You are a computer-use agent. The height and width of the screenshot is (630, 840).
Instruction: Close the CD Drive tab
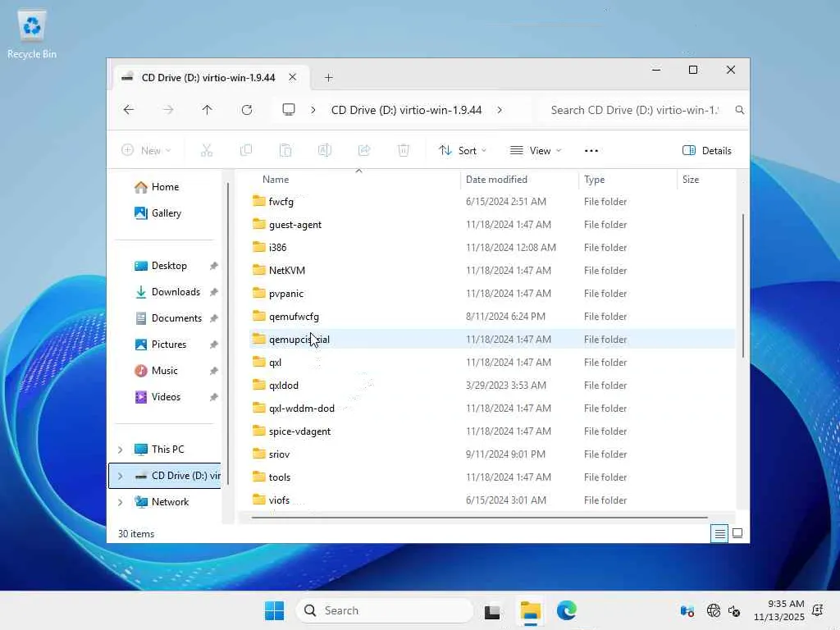[293, 77]
